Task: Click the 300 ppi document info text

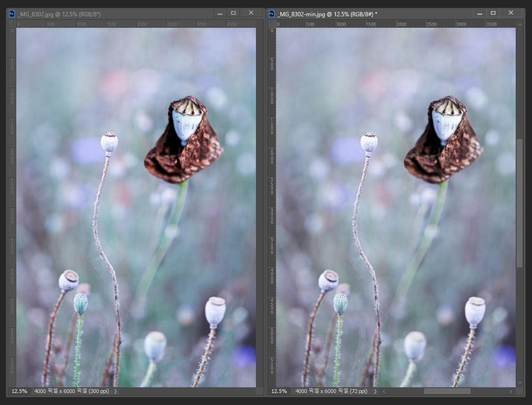Action: click(71, 391)
